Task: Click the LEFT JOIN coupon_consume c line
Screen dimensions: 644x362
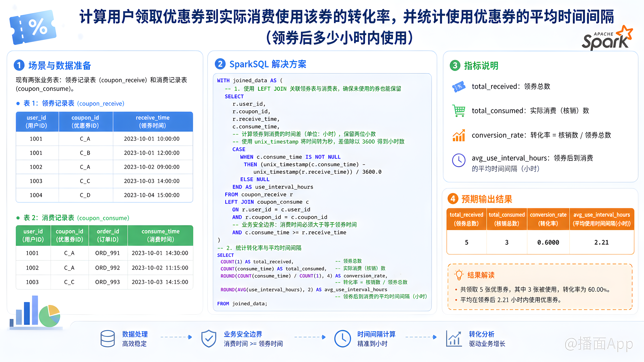Action: [x=267, y=202]
